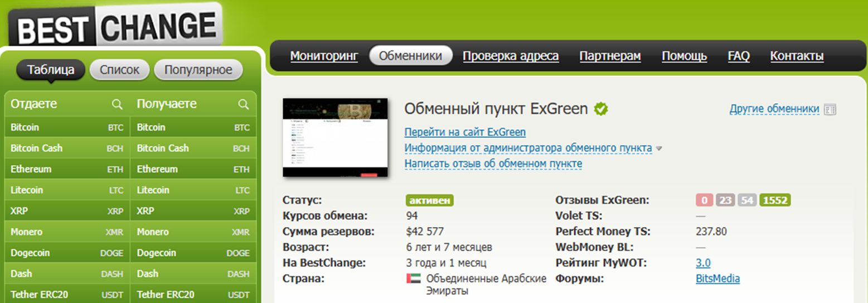Select Litecoin in the Отдаете column
The width and height of the screenshot is (868, 303).
(67, 190)
